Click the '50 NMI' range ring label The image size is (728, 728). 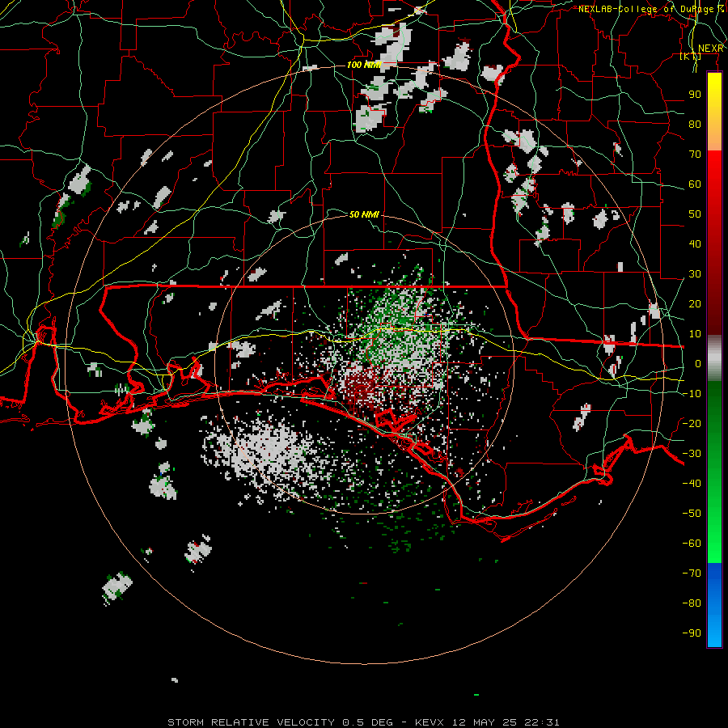coord(364,214)
